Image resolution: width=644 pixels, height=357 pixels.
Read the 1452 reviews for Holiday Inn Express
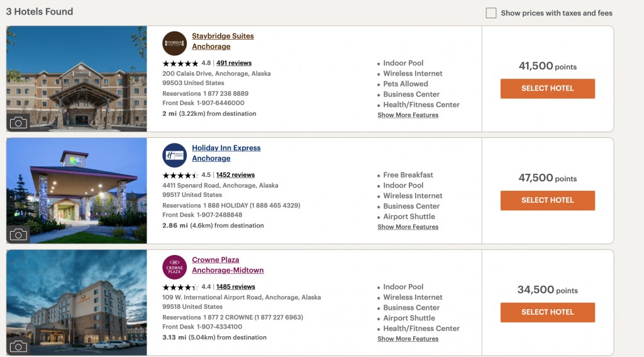click(235, 175)
